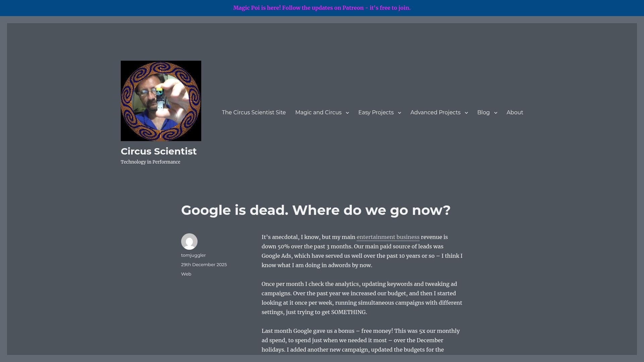Open the Magic Poi Patreon banner link
Screen dimensions: 644x362
[x=322, y=8]
